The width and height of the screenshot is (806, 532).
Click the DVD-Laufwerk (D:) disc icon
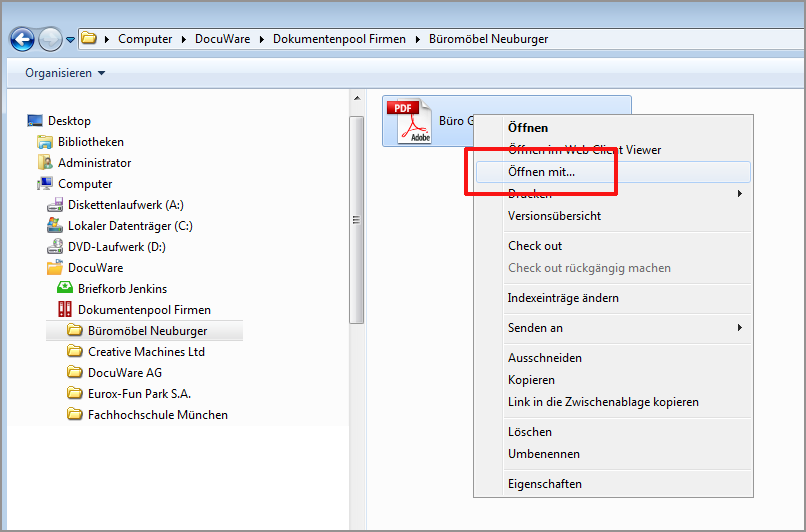coord(56,247)
